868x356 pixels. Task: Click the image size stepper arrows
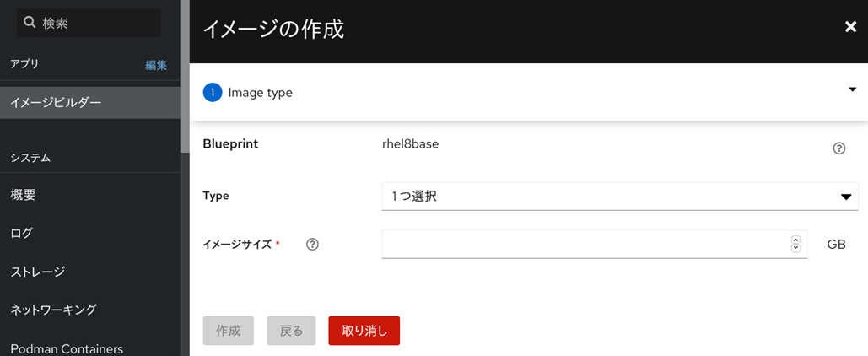click(x=795, y=244)
